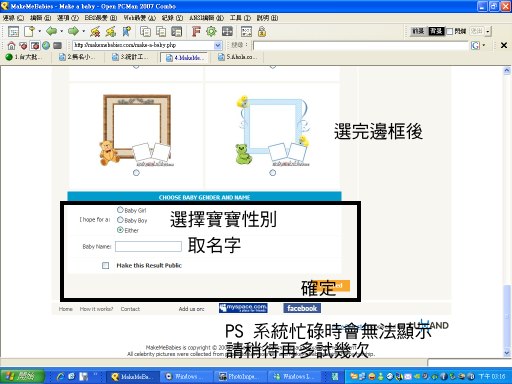512x384 pixels.
Task: Choose the blue duck frame radio
Action: (273, 173)
